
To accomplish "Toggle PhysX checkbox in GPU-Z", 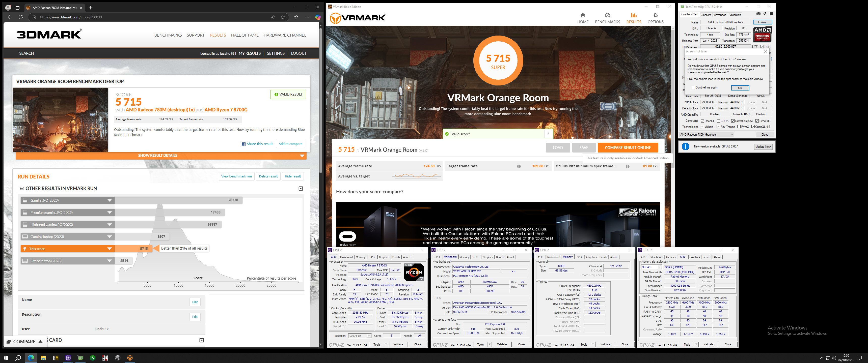I will pyautogui.click(x=739, y=127).
